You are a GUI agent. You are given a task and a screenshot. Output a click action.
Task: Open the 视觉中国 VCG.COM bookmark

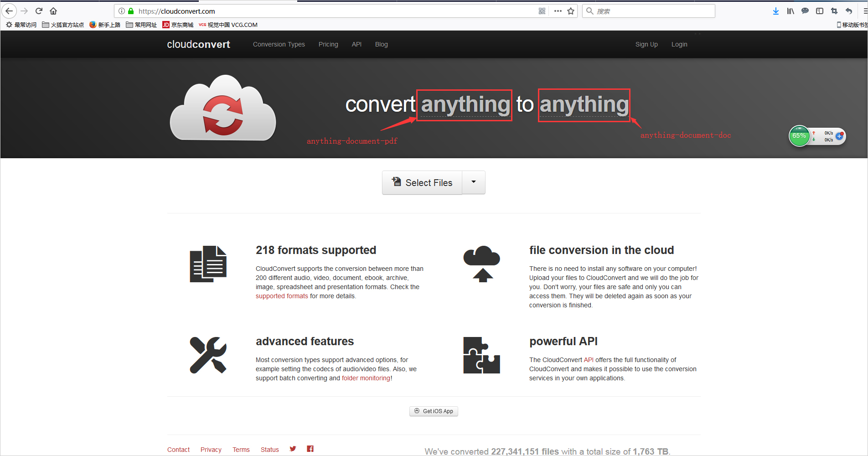[x=228, y=25]
